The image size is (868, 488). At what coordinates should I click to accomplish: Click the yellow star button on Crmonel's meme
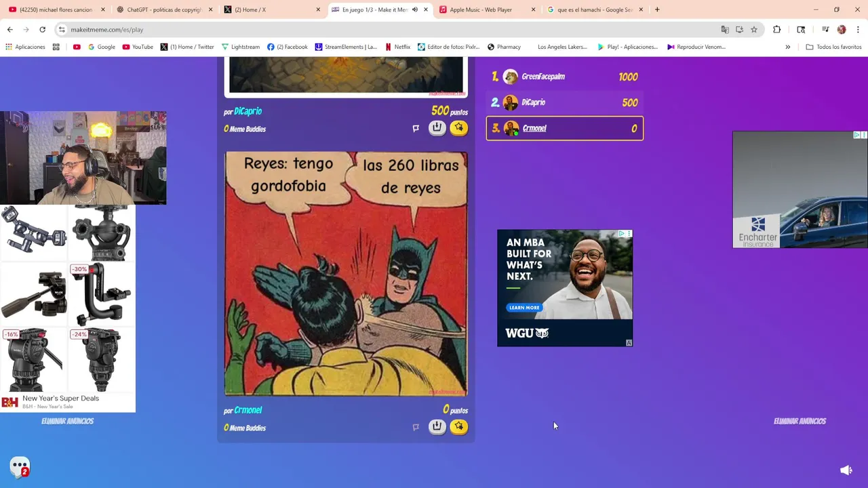coord(459,426)
